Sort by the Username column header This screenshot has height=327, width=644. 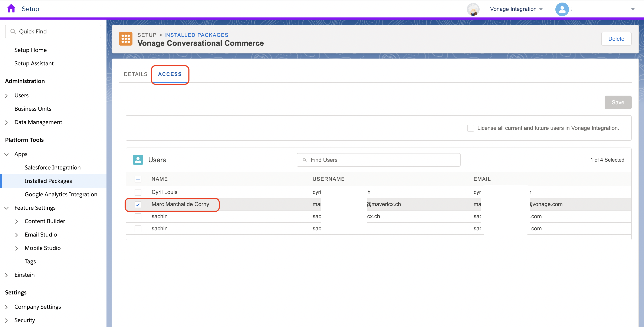[x=329, y=179]
